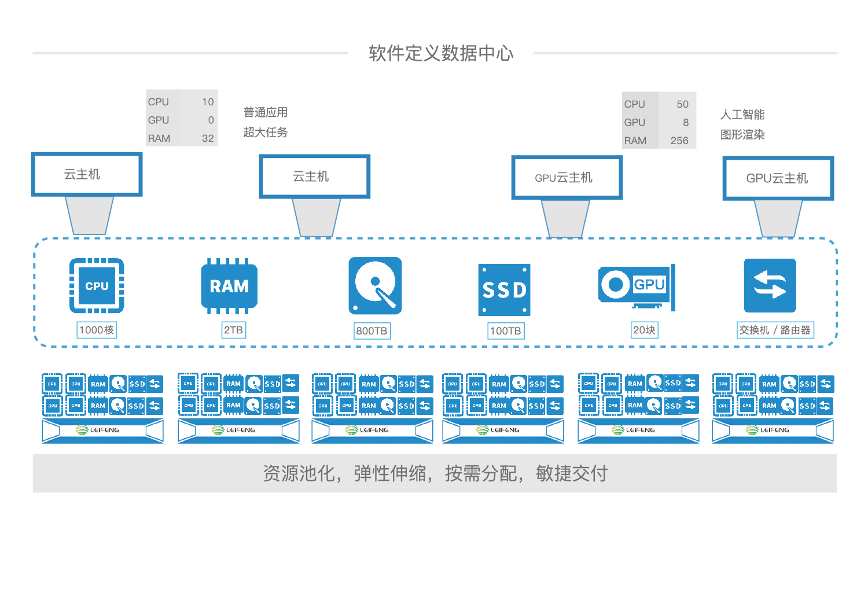Select the CPU resource pool icon
The height and width of the screenshot is (592, 868).
tap(96, 286)
